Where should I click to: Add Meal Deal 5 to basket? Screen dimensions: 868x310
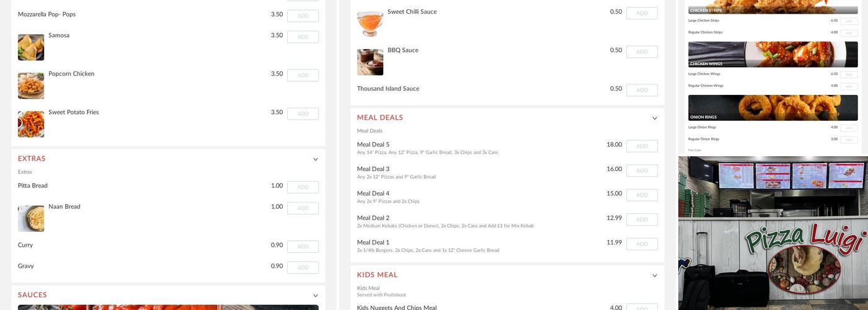pos(642,146)
